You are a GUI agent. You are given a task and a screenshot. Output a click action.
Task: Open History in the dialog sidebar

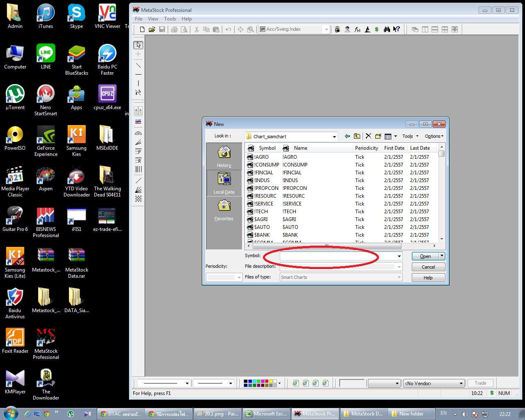point(224,156)
